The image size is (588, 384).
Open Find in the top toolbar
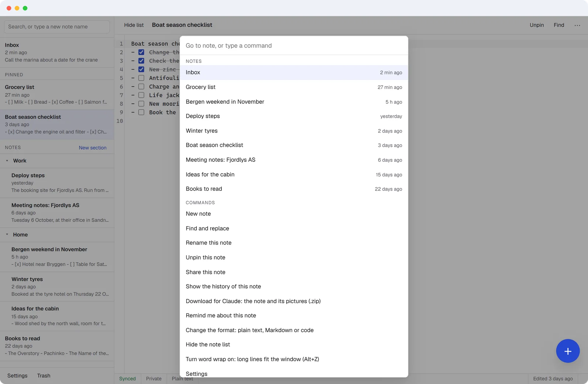559,25
